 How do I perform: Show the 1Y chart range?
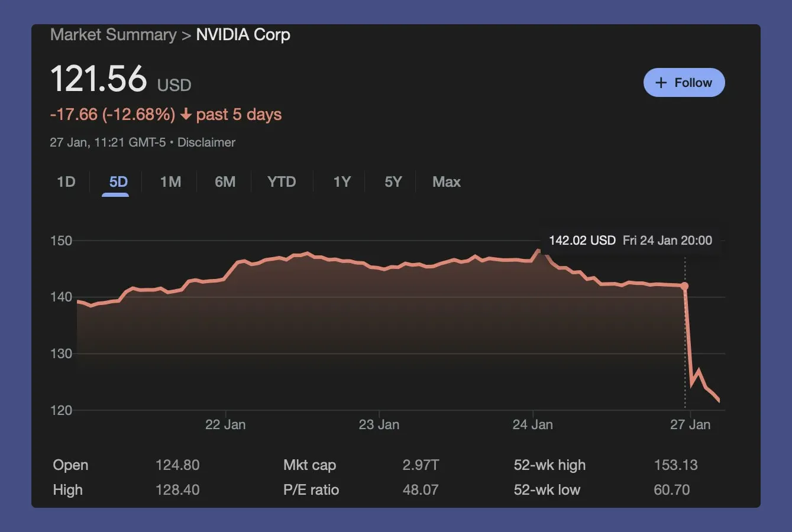click(342, 182)
